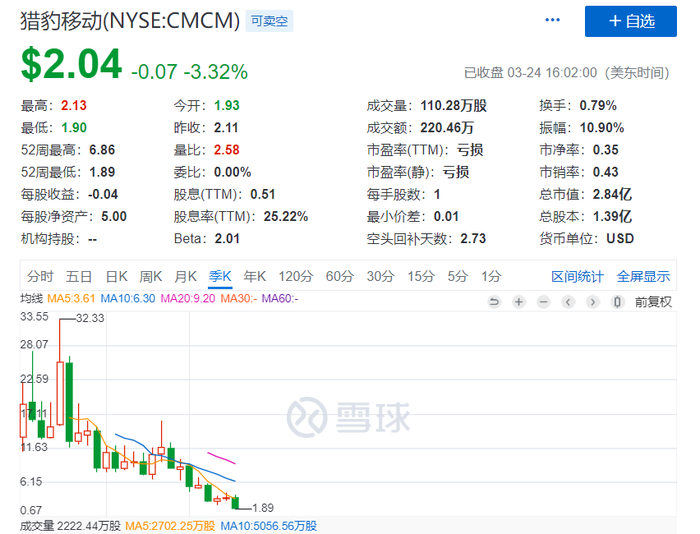Click the 总市值 value 2.84亿
The image size is (700, 534).
coord(612,194)
